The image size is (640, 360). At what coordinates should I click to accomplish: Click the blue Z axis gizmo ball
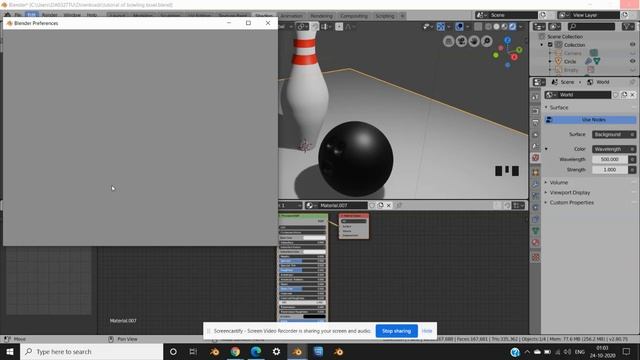507,40
